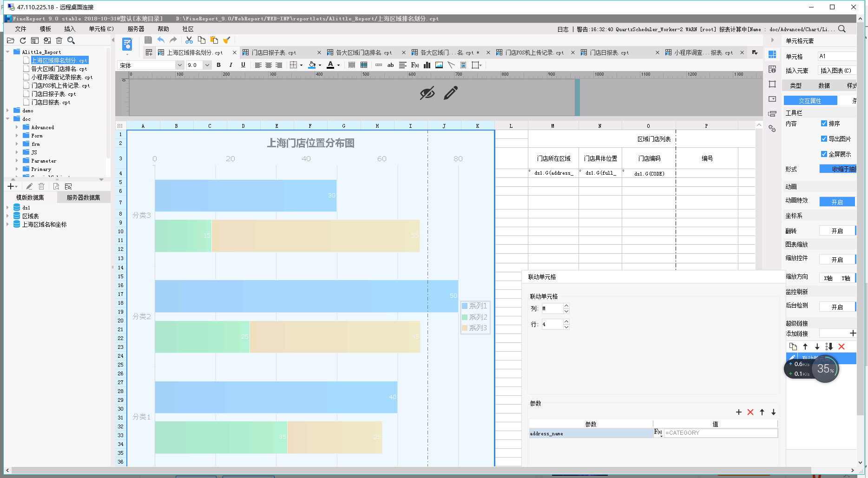Screen dimensions: 868x478
Task: Uncheck the 导出图片 checkbox
Action: point(824,139)
